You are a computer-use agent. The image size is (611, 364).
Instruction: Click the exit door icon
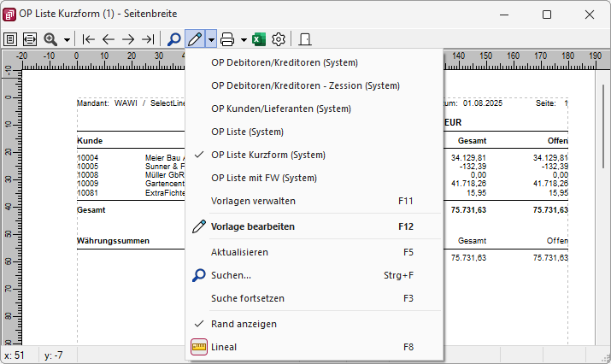point(305,39)
